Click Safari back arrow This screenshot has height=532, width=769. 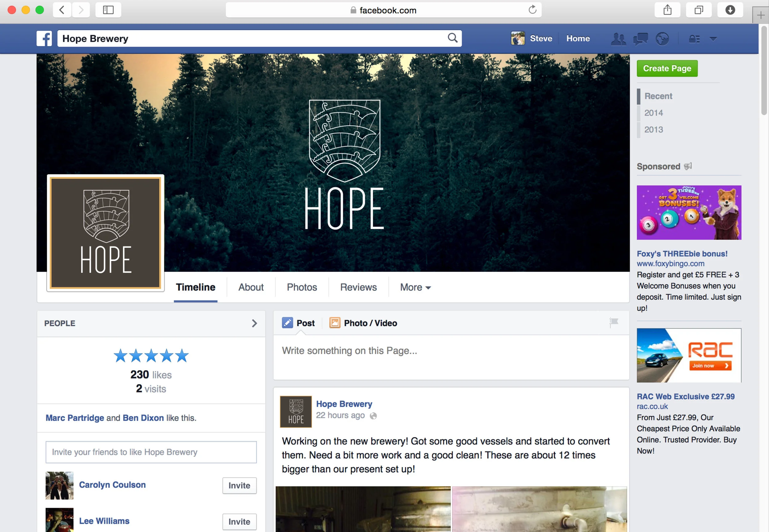click(x=62, y=10)
